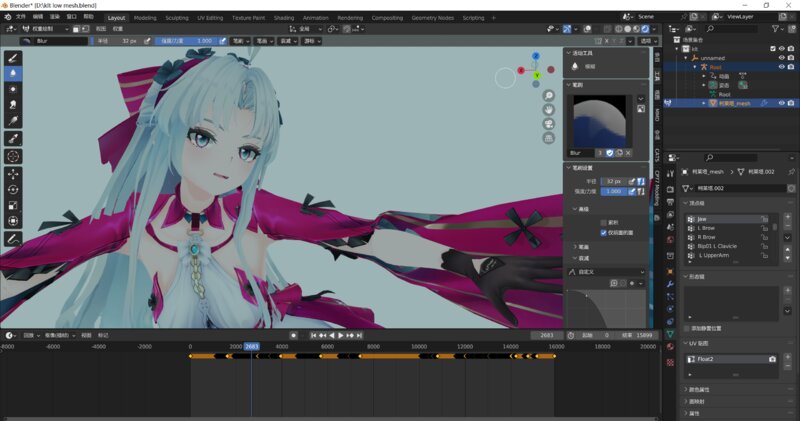Toggle the klt collection exclude checkbox
Screen dimensions: 800x421
(772, 48)
